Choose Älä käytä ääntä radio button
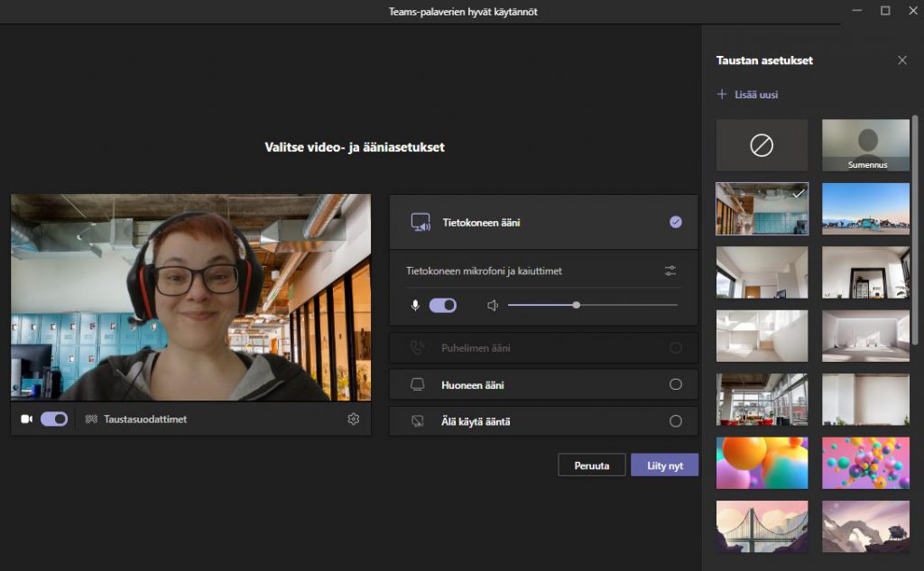Viewport: 924px width, 571px height. pyautogui.click(x=675, y=420)
